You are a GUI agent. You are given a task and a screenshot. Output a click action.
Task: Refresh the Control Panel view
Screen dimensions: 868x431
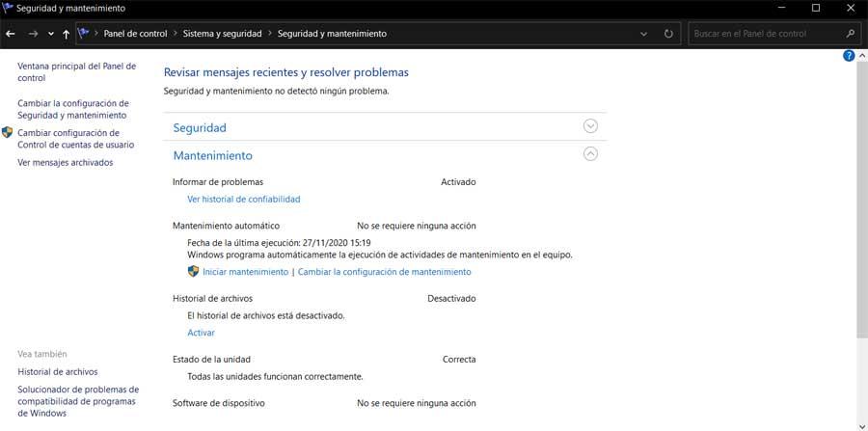pyautogui.click(x=668, y=34)
